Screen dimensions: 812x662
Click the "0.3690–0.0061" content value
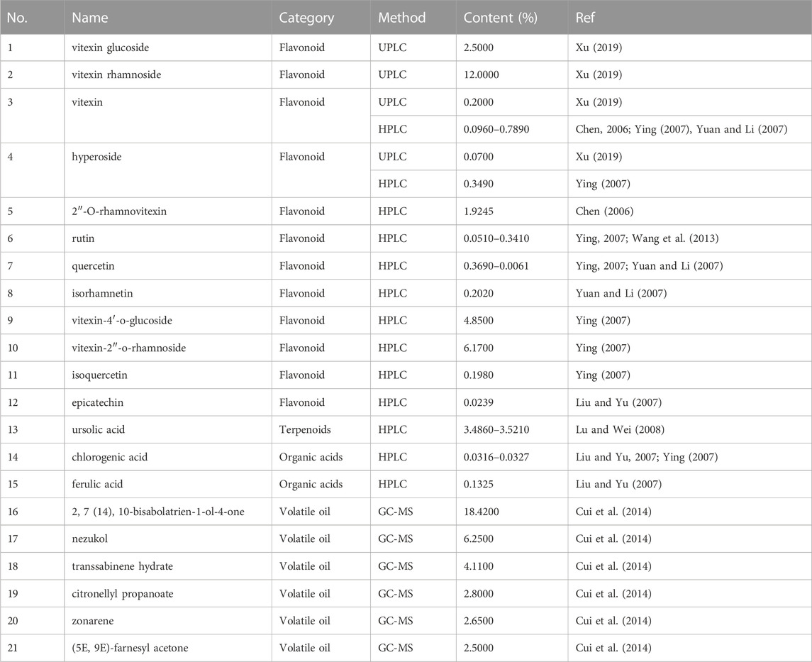point(496,266)
